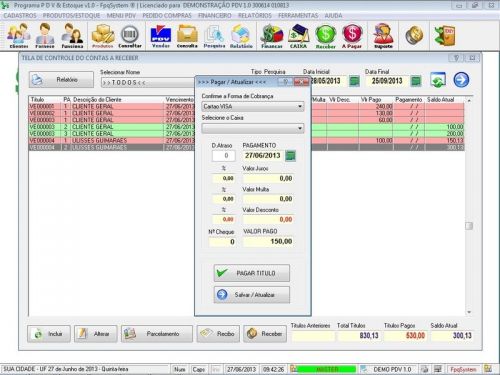The image size is (500, 375).
Task: Launch the PDV Vendas icon
Action: pos(161,36)
